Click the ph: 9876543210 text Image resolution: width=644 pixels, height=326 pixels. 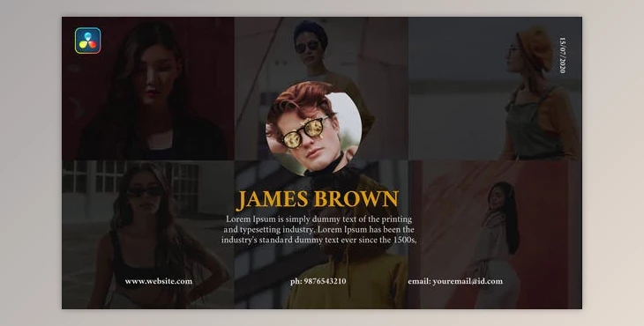tap(318, 281)
